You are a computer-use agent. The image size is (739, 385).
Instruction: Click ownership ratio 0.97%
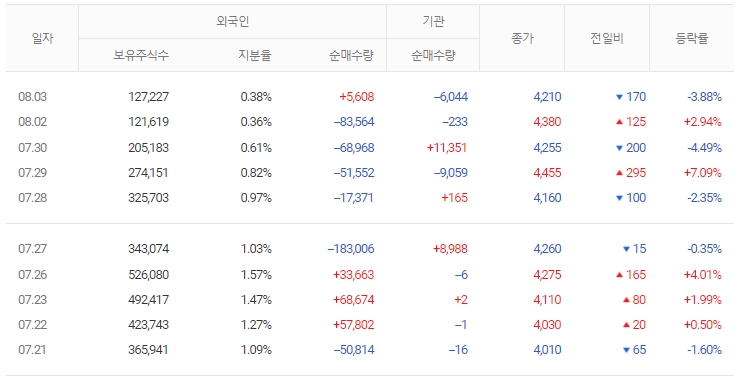point(256,197)
